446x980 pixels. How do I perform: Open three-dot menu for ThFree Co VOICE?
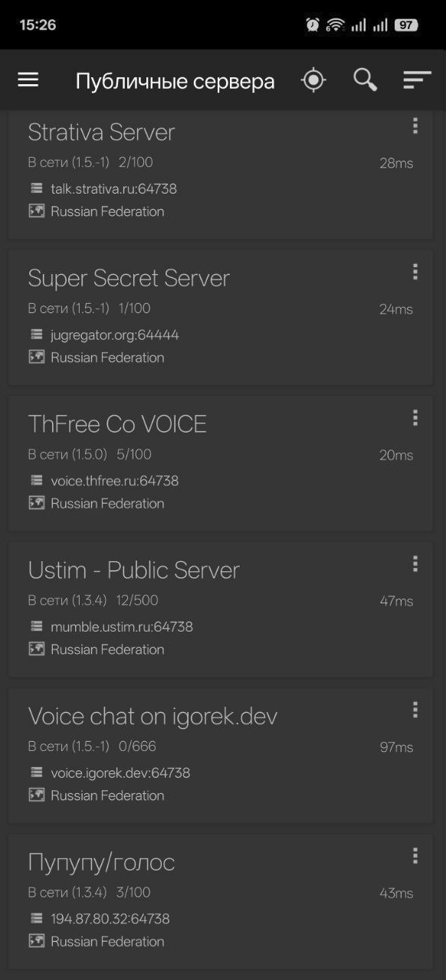pyautogui.click(x=415, y=417)
